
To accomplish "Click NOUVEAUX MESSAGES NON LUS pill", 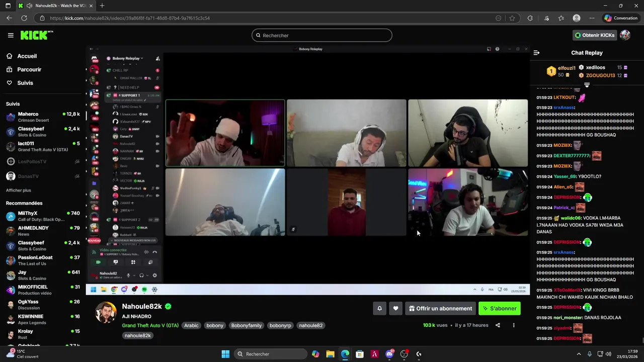I will (x=133, y=240).
